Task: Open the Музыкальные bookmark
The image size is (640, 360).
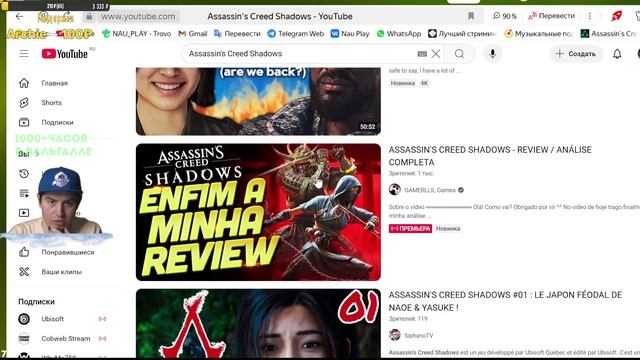Action: coord(538,33)
